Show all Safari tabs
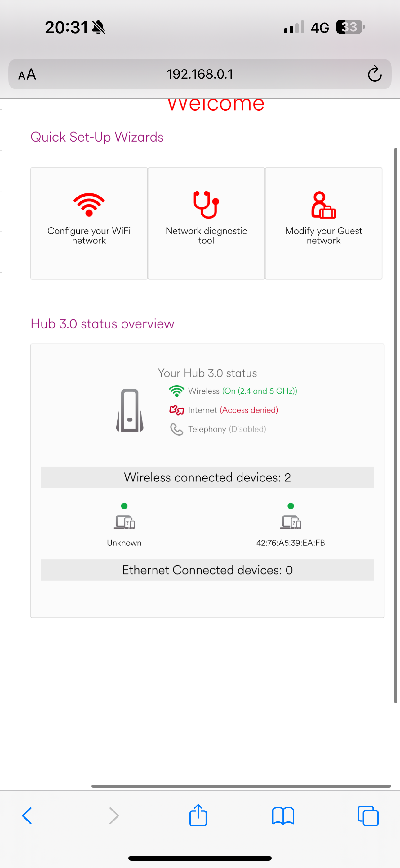400x868 pixels. (368, 816)
